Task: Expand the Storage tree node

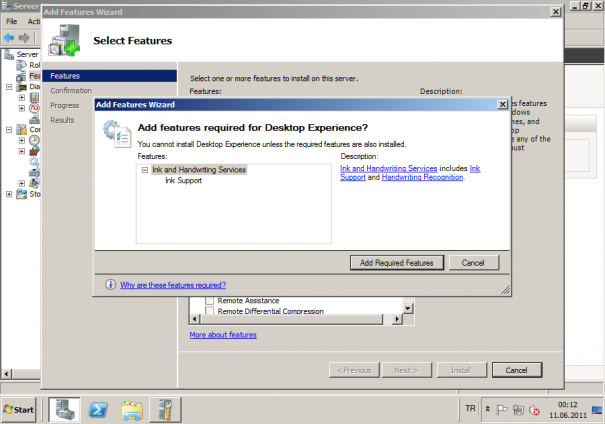Action: [9, 194]
